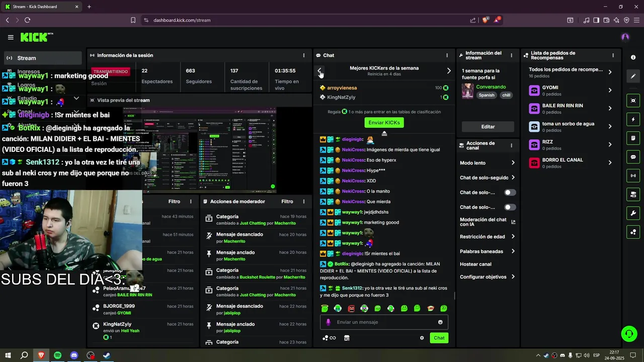The height and width of the screenshot is (362, 644).
Task: Toggle the second Chat de solo switch
Action: pyautogui.click(x=510, y=207)
